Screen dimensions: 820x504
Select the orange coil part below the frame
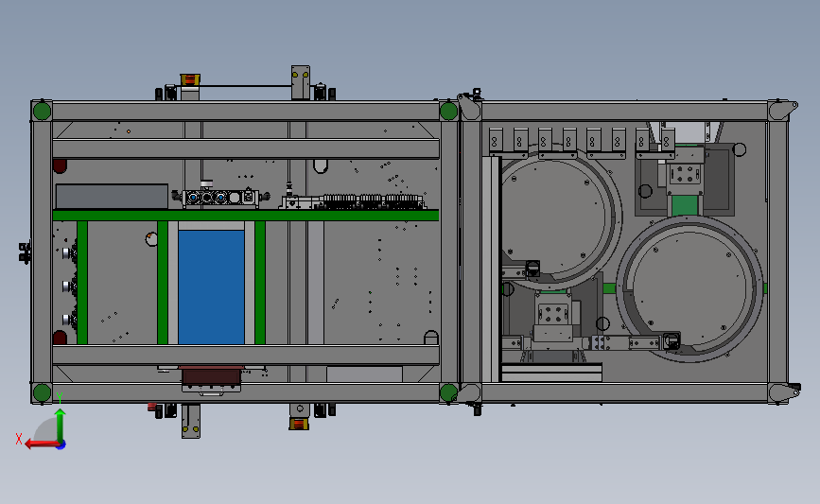point(299,424)
